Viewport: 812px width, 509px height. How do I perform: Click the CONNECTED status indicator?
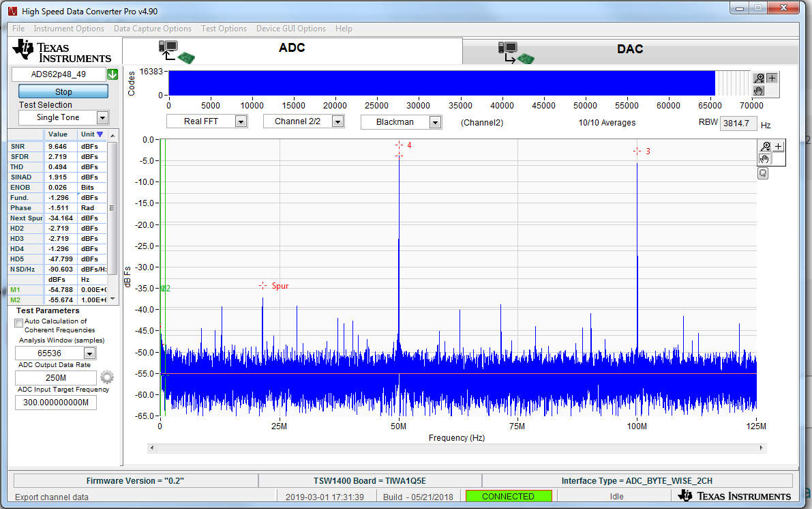coord(509,496)
